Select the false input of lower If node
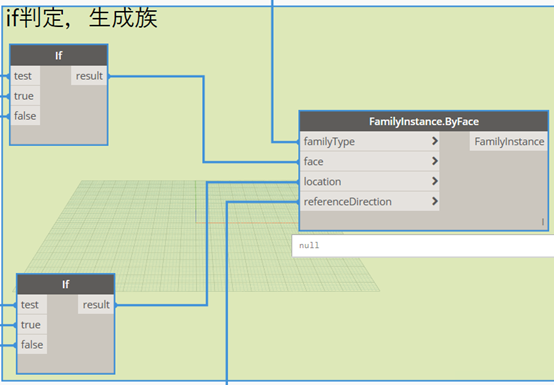 [32, 345]
